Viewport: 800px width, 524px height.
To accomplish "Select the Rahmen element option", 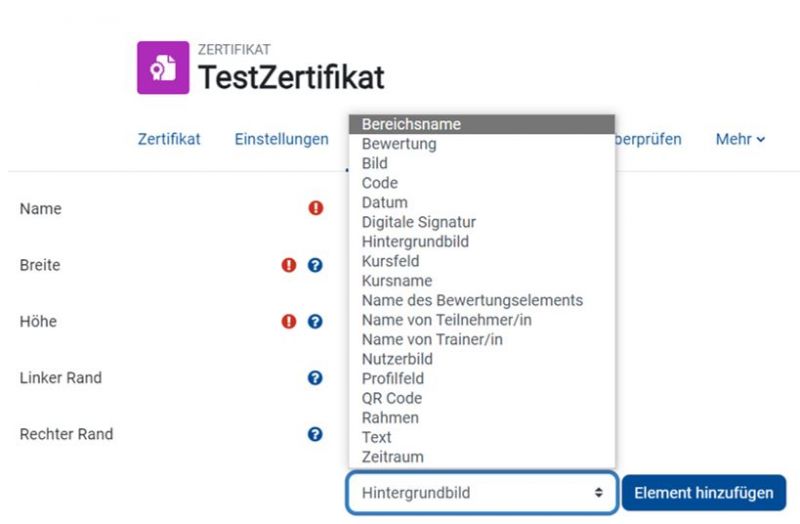I will coord(390,417).
